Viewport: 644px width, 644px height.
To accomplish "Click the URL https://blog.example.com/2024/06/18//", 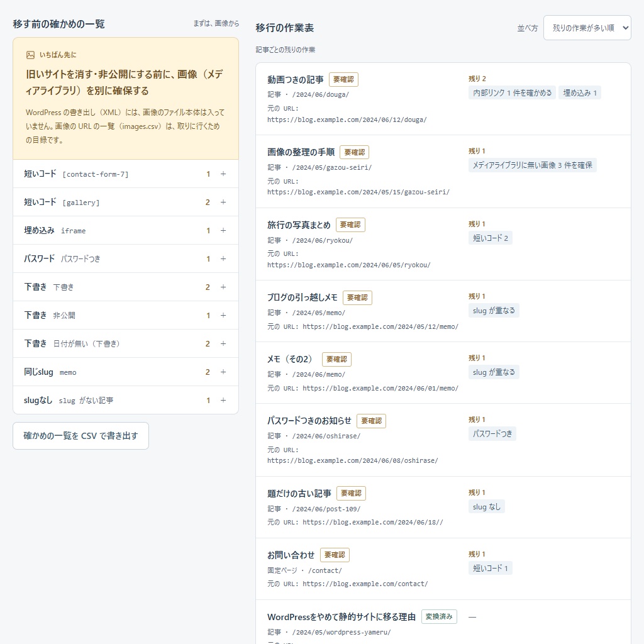I will tap(373, 523).
